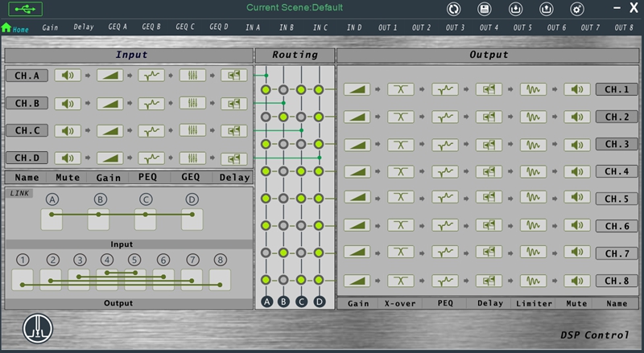Switch to the OUT 5 tab
This screenshot has height=353, width=644.
pyautogui.click(x=523, y=27)
